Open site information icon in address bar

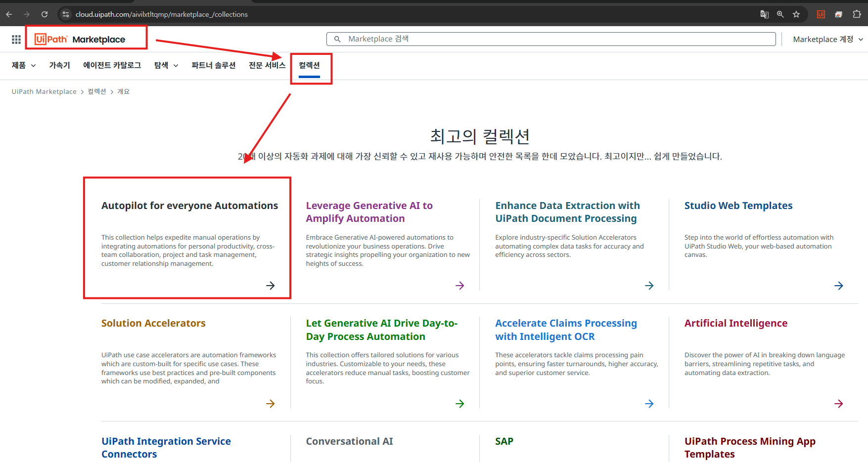point(66,14)
